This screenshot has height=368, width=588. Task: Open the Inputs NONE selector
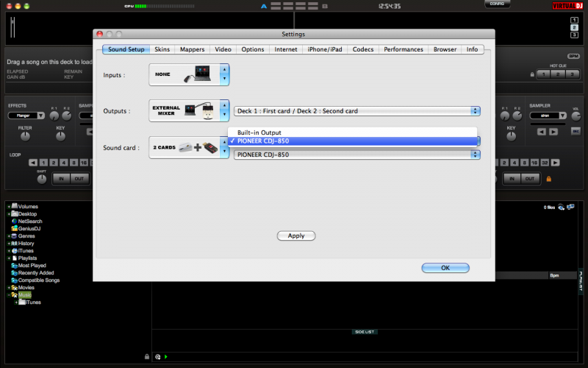point(189,74)
